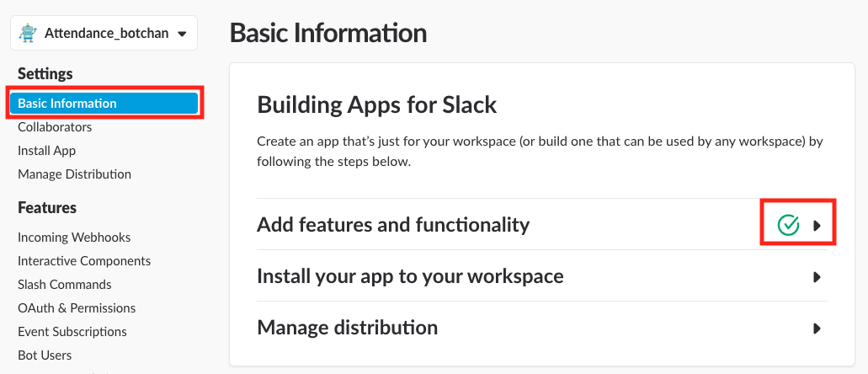Click the green checkmark on Add features row

pyautogui.click(x=788, y=225)
